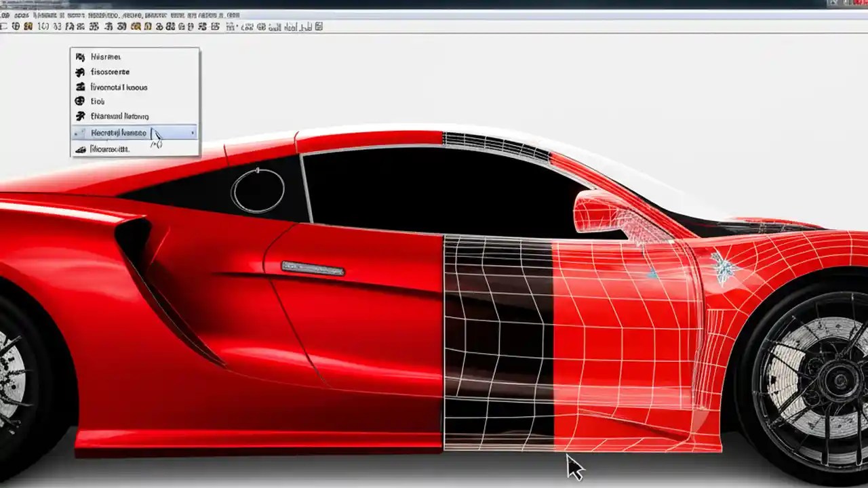The width and height of the screenshot is (868, 488).
Task: Open the dropdown arrow at the highlighted menu row
Action: [x=192, y=133]
